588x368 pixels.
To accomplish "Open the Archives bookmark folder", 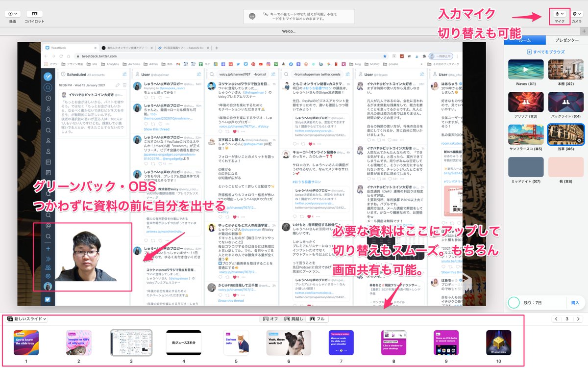I will [x=132, y=64].
